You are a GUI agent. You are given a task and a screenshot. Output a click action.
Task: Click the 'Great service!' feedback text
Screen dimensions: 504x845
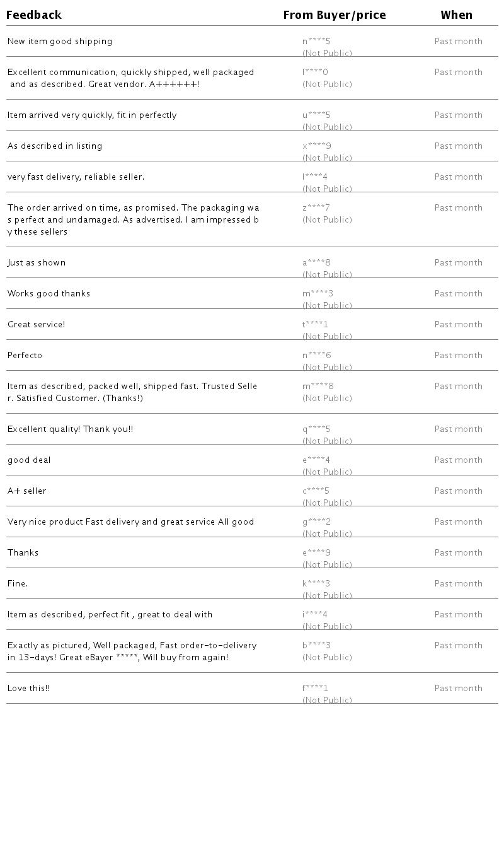click(x=37, y=325)
